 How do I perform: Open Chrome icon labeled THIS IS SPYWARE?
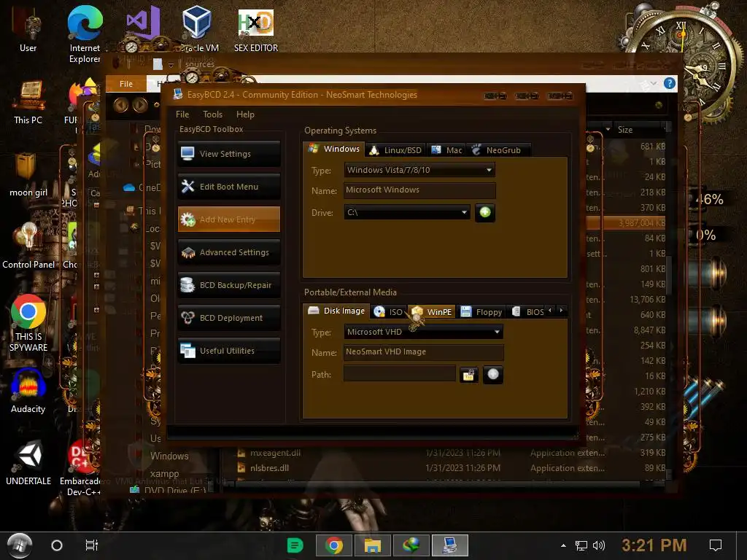pyautogui.click(x=28, y=322)
